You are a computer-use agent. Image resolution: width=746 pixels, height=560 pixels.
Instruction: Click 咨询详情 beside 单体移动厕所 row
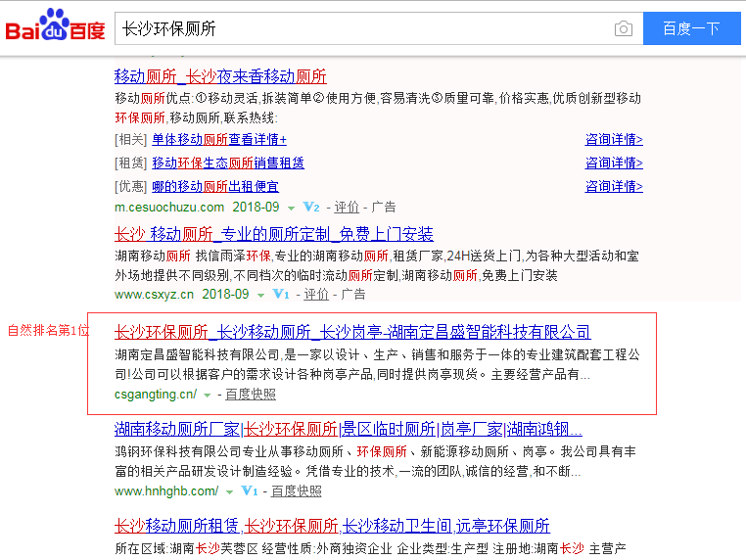614,139
